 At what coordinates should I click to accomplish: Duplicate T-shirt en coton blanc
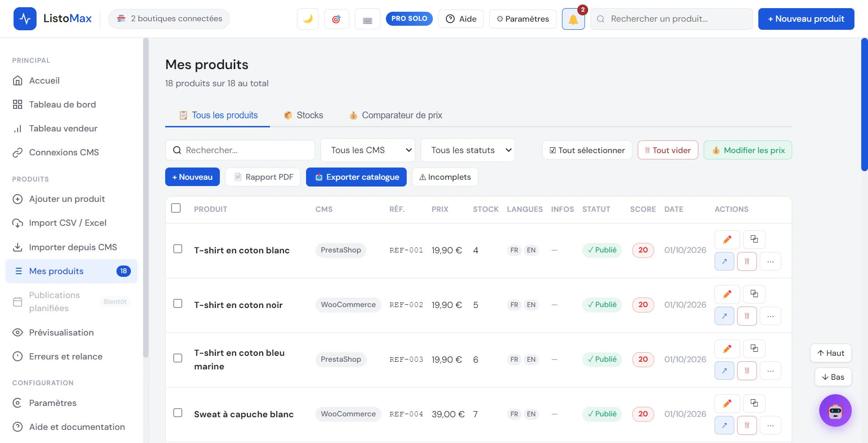coord(754,239)
